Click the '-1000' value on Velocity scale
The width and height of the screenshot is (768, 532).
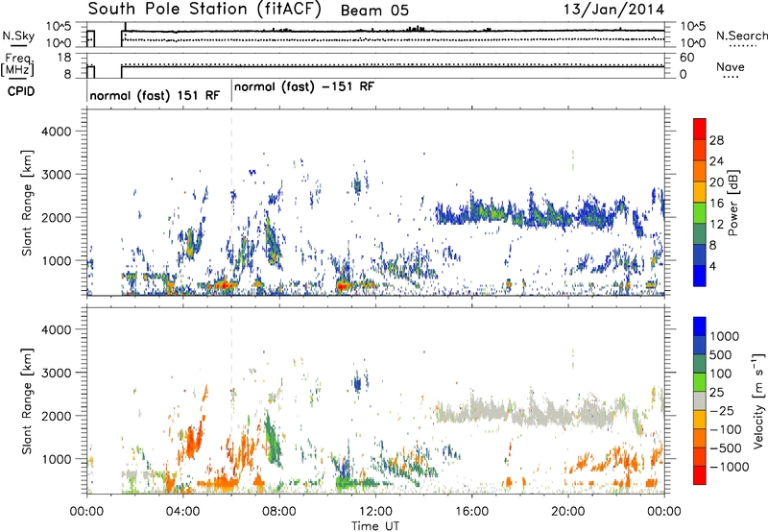(729, 467)
